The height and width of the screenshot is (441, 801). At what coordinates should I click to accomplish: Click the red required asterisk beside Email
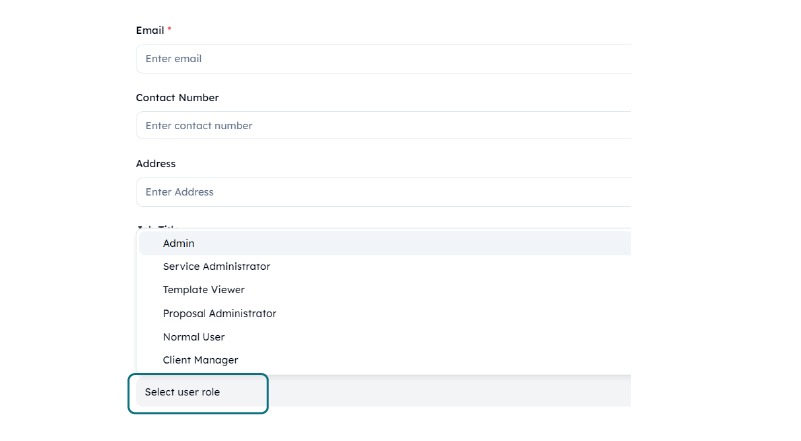coord(169,30)
